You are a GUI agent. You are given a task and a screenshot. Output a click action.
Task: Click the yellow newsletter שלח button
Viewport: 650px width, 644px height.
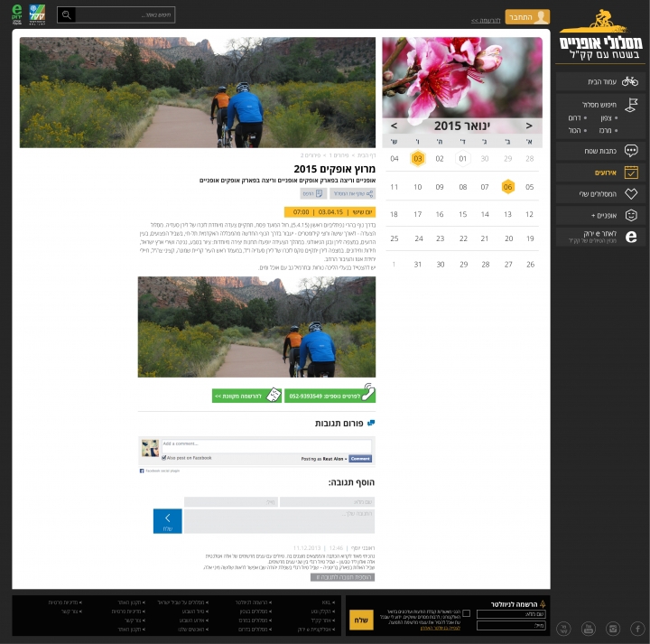tap(361, 620)
